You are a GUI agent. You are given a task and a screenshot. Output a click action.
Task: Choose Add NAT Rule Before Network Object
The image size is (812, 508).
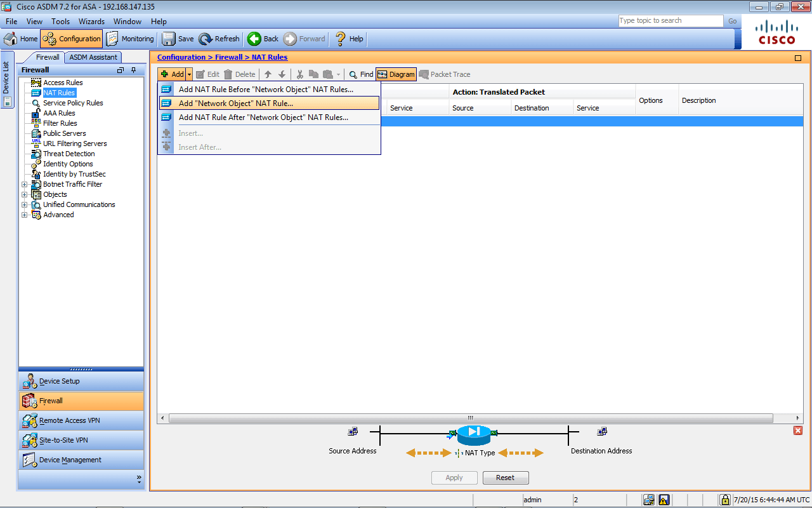click(x=269, y=90)
